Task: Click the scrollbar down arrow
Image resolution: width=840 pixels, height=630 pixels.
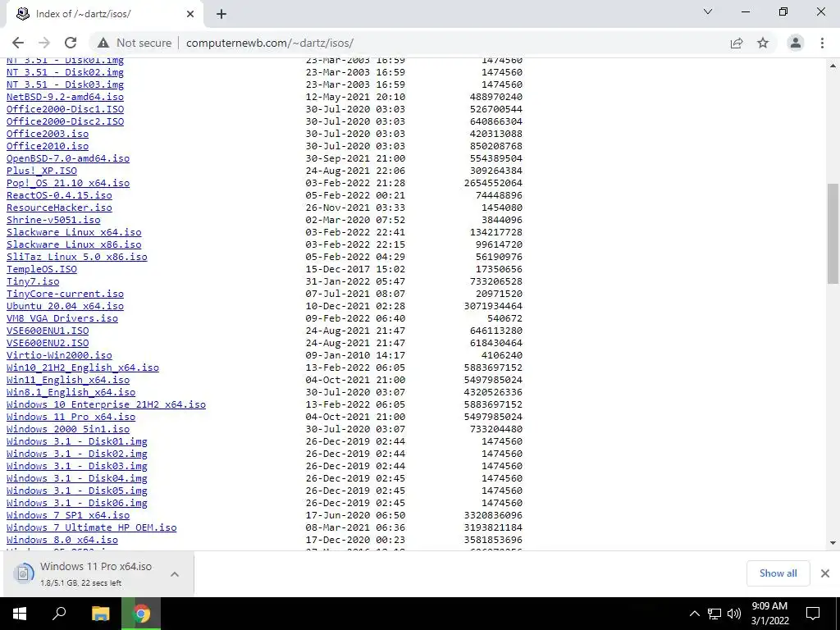Action: pos(833,543)
